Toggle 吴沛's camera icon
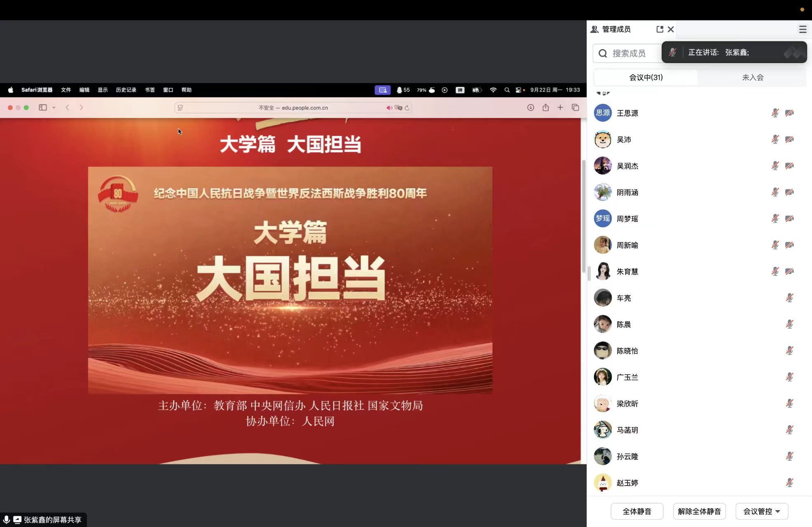Image resolution: width=812 pixels, height=527 pixels. (x=789, y=140)
